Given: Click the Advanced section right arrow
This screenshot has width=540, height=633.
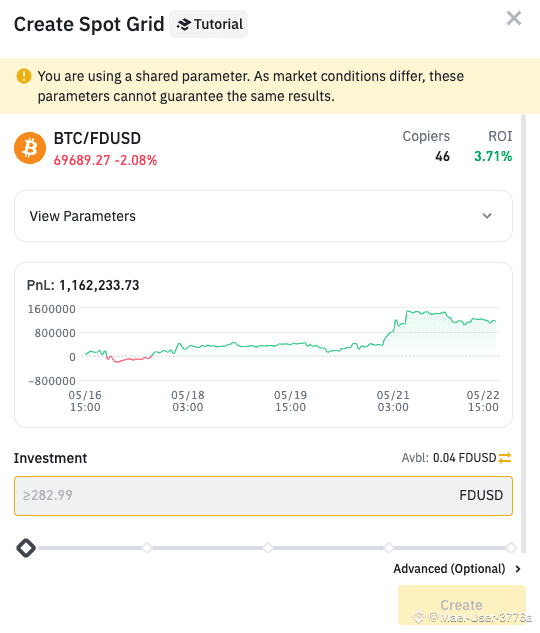Looking at the screenshot, I should 518,569.
